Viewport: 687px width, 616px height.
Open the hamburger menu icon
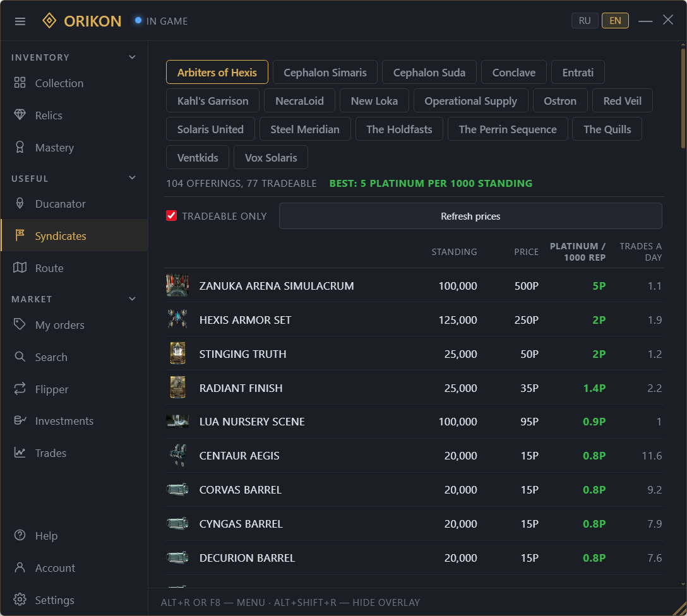20,21
